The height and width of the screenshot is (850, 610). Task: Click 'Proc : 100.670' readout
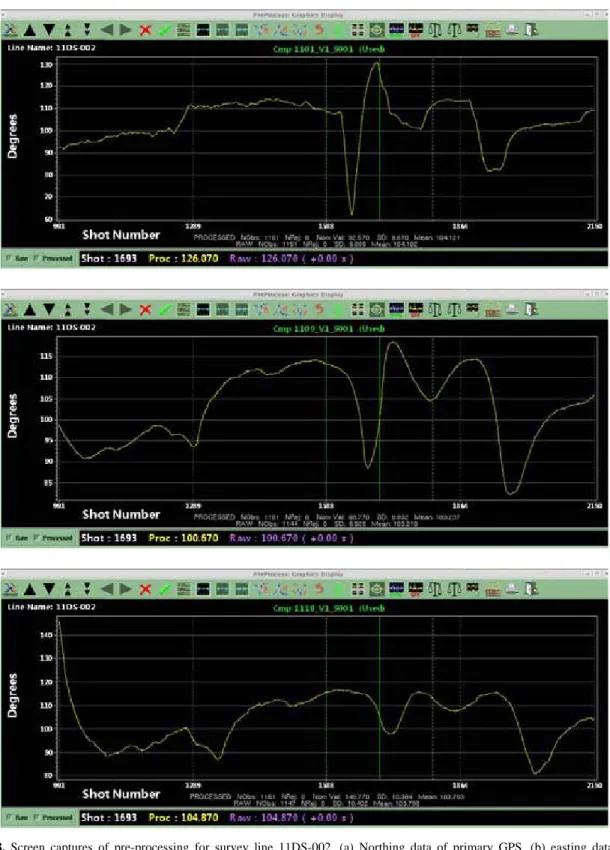pos(183,538)
